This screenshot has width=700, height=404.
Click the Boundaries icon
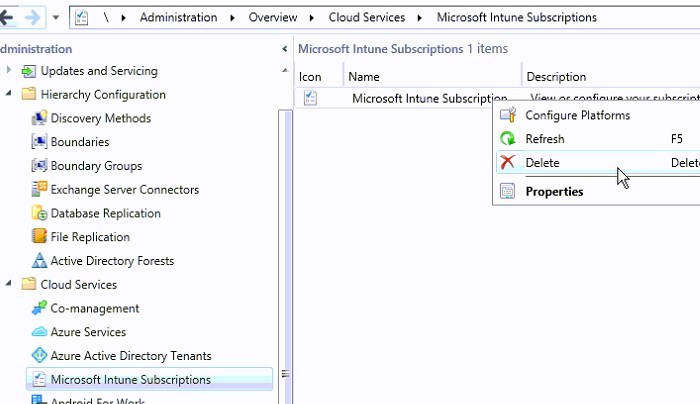point(39,142)
